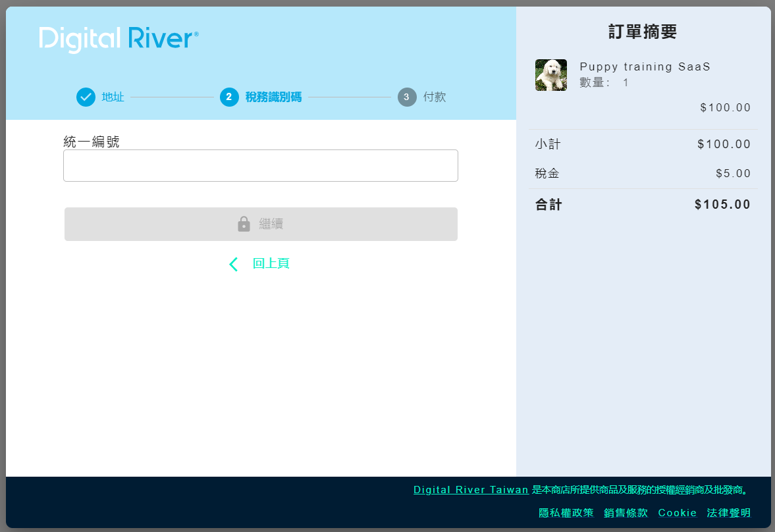Click the step 2 circle icon

point(229,97)
